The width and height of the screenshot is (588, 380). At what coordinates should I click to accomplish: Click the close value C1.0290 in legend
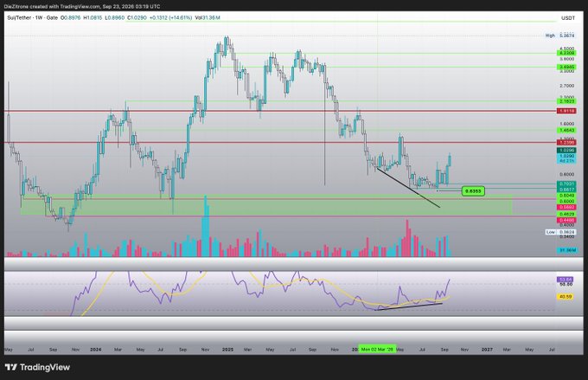coord(137,17)
